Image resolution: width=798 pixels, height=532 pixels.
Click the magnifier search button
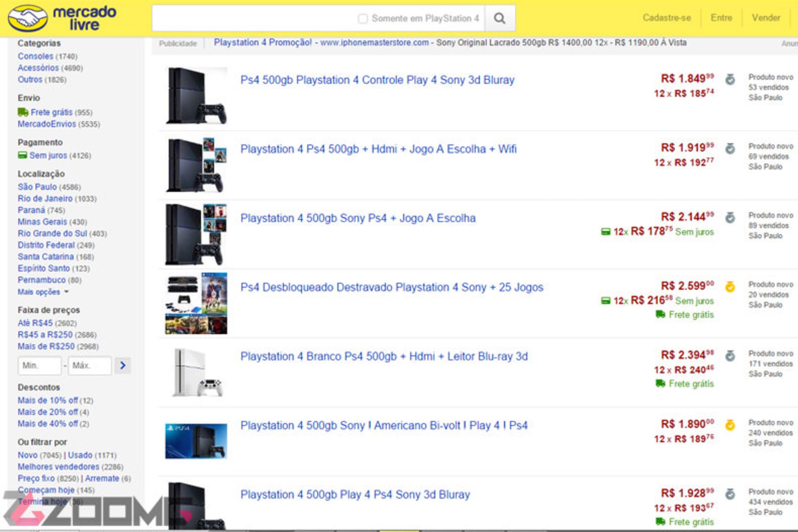(x=500, y=18)
